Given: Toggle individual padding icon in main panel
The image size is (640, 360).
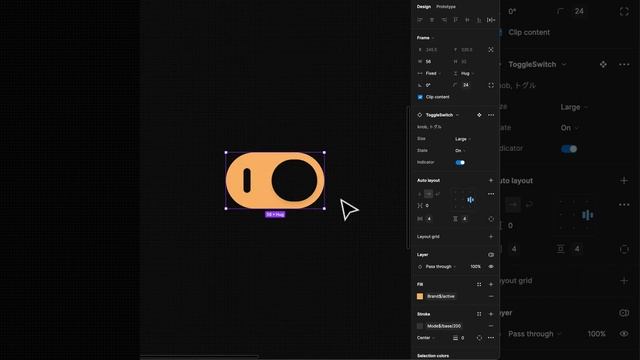Looking at the screenshot, I should [491, 219].
